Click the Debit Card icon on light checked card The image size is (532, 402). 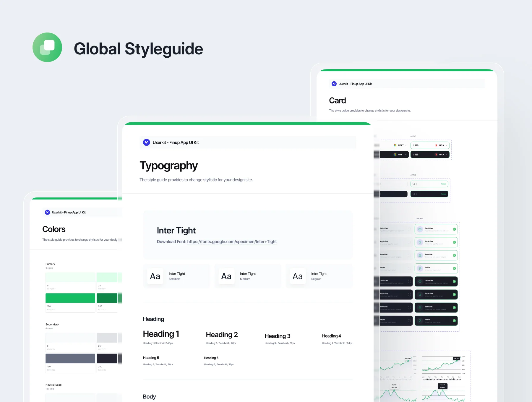420,229
